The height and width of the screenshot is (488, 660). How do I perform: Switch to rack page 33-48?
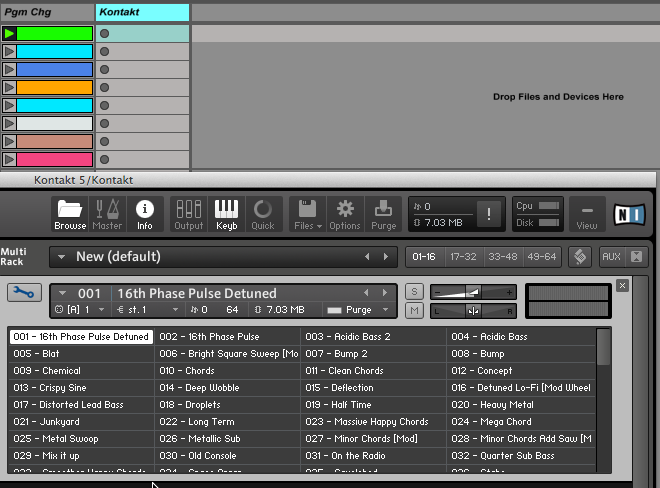point(503,256)
